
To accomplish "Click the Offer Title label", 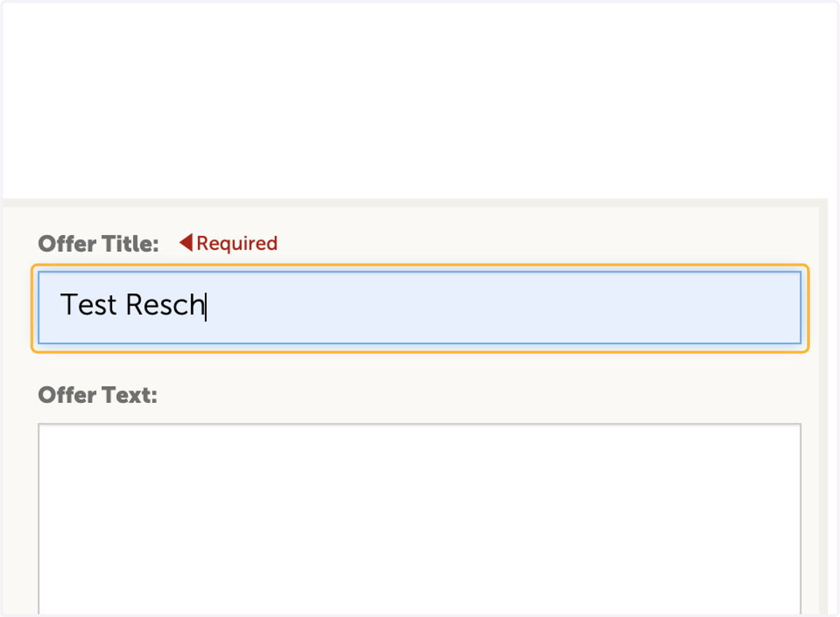I will click(99, 244).
